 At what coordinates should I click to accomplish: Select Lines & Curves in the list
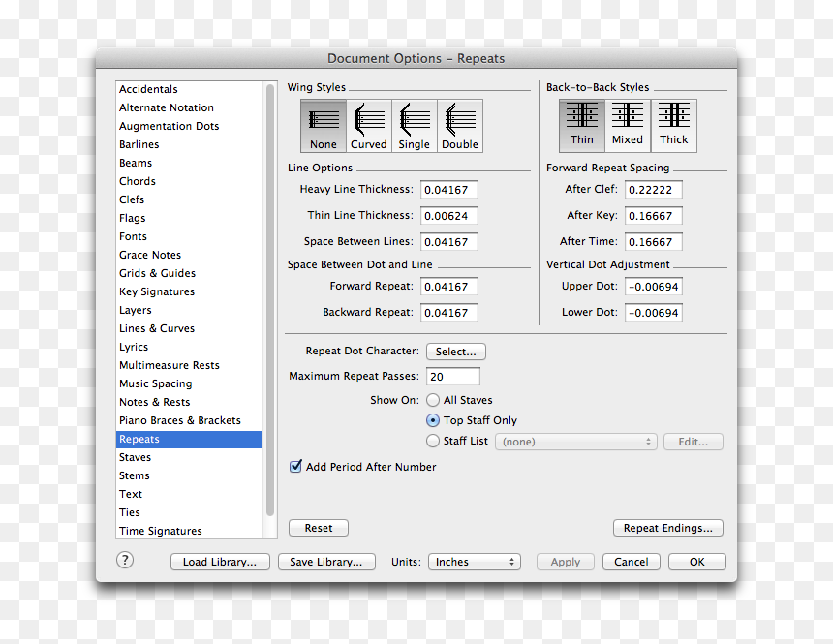click(x=189, y=329)
